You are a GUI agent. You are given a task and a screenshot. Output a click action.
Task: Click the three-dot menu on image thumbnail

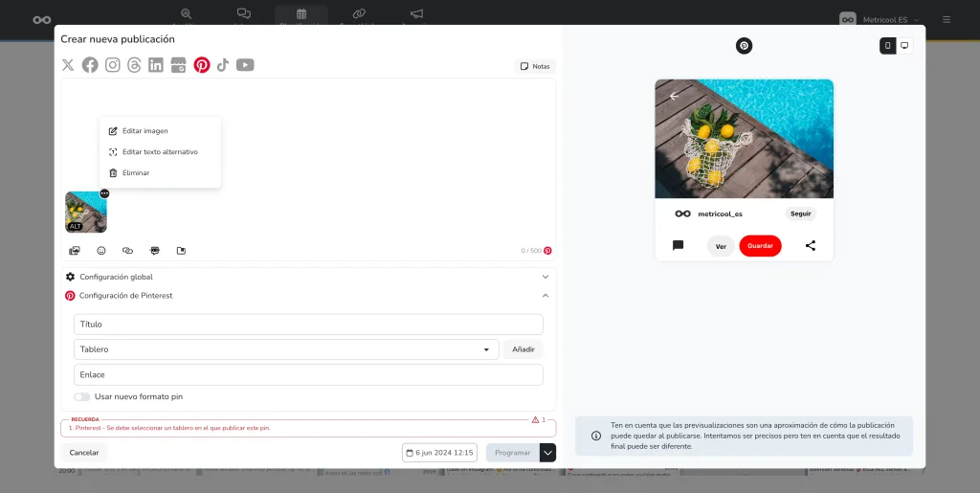pyautogui.click(x=104, y=193)
